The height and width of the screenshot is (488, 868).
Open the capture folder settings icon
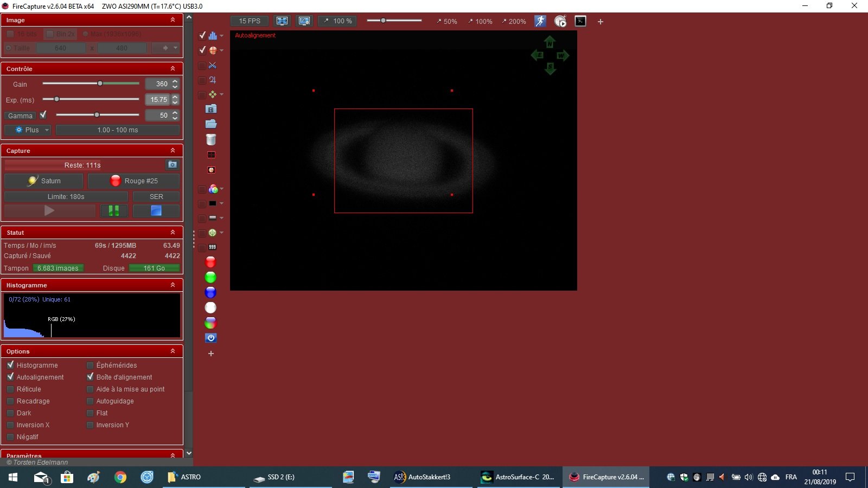(173, 165)
